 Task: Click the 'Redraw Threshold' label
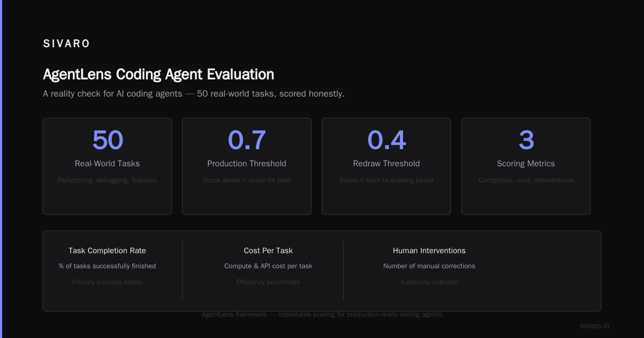click(x=386, y=164)
